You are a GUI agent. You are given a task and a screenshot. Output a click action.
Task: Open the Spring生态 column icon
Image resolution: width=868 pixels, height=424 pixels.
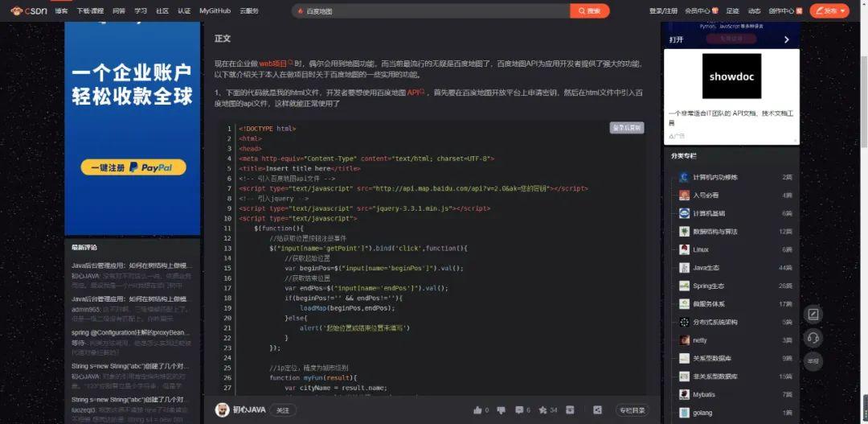(684, 286)
